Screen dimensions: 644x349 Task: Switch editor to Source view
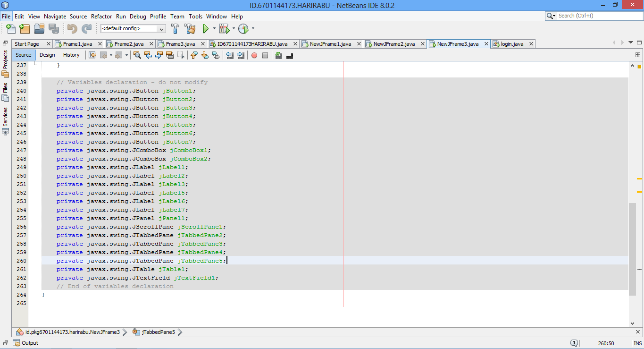point(24,55)
